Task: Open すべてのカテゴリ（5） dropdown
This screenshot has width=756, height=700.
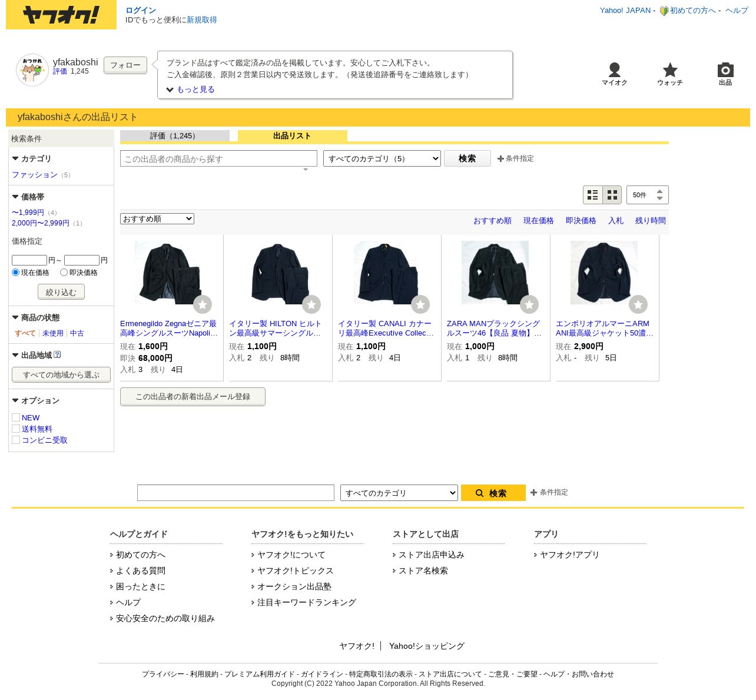Action: [382, 158]
